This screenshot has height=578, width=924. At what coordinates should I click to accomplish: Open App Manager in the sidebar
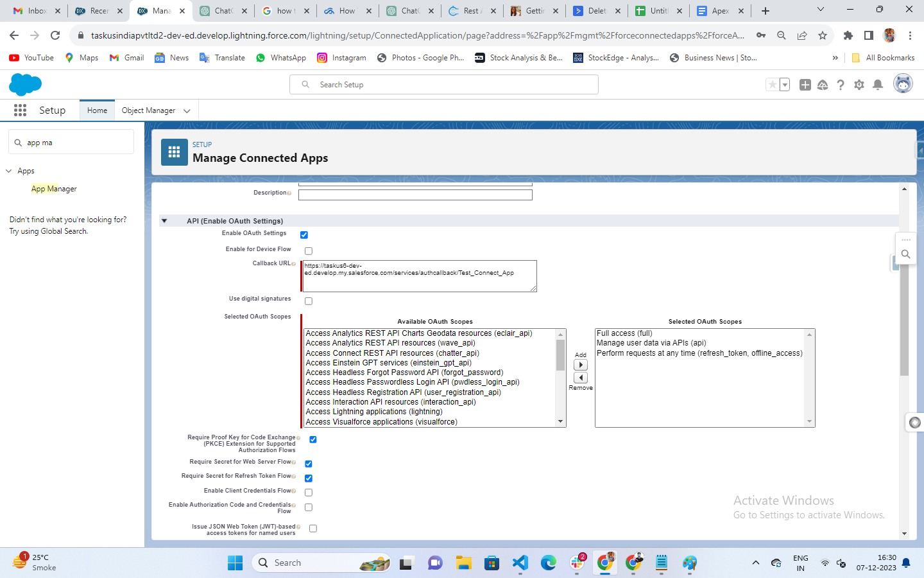click(54, 189)
